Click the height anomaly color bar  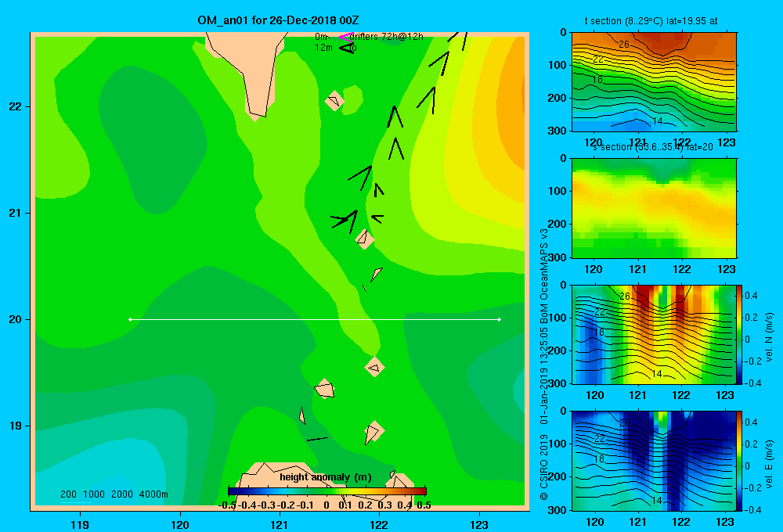(327, 491)
